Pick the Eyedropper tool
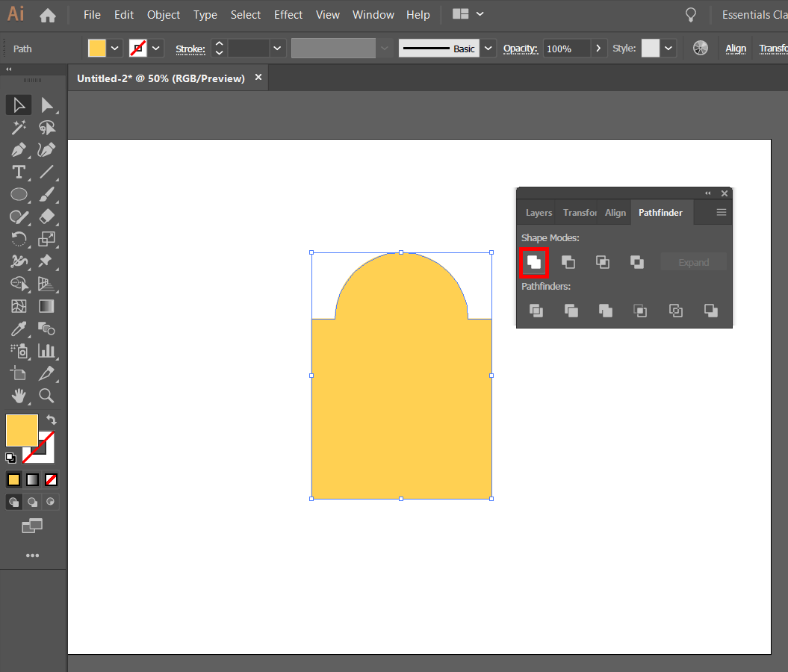 19,329
